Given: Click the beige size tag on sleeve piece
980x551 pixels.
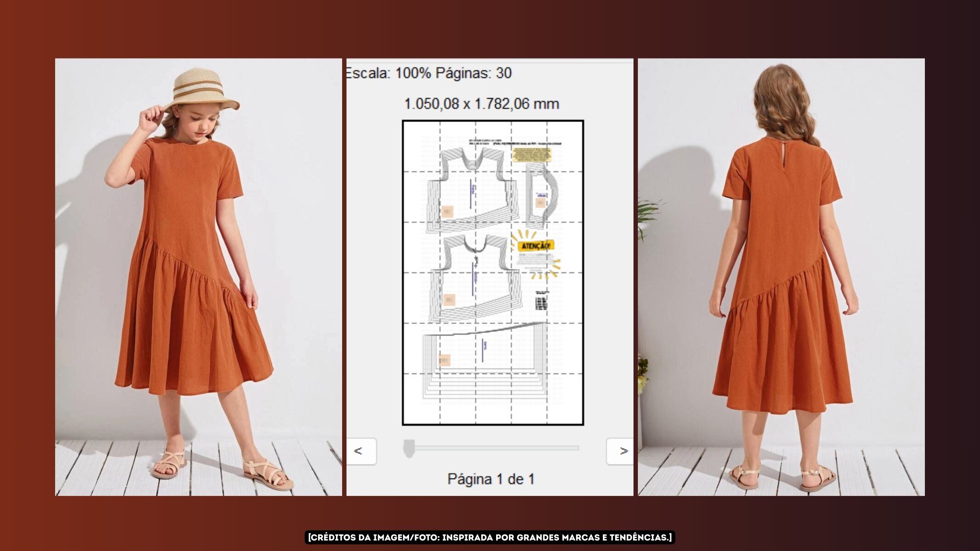Looking at the screenshot, I should 540,203.
